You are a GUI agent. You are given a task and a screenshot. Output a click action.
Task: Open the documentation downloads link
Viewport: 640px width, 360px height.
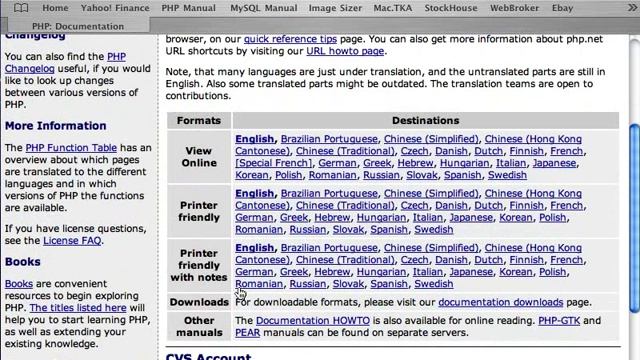pyautogui.click(x=501, y=302)
